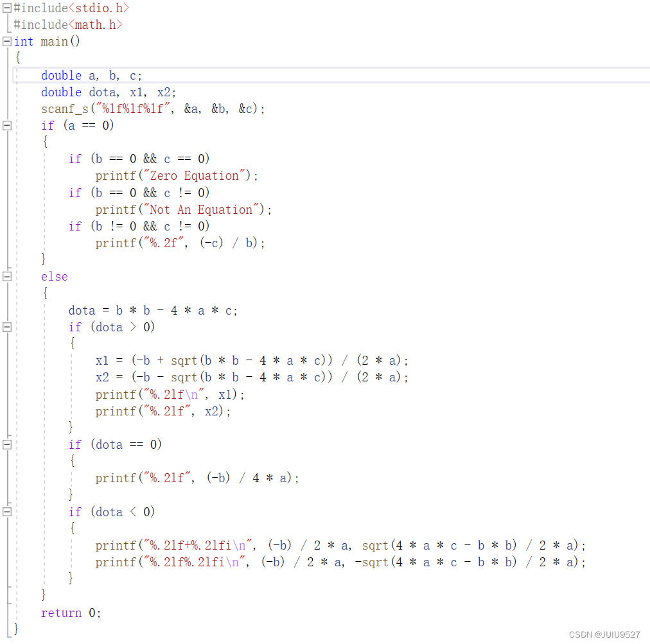Click the x2 = (-b - sqrt...) assignment line

(252, 377)
